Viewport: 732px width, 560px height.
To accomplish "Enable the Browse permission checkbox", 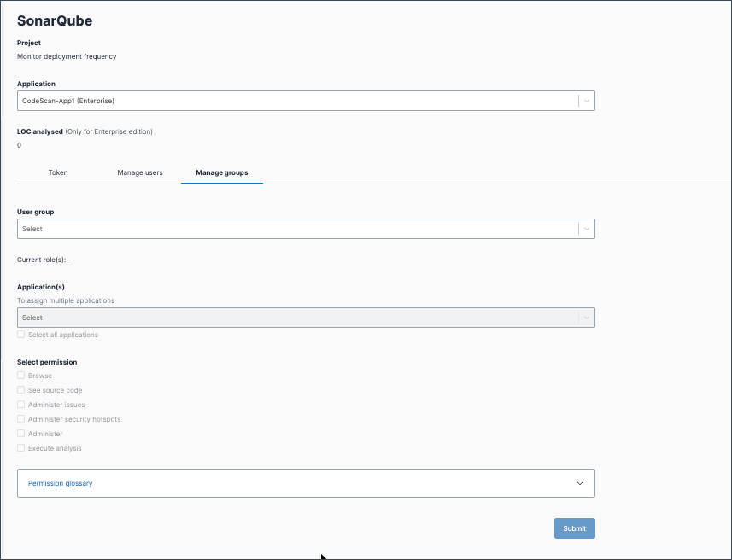I will pos(21,376).
